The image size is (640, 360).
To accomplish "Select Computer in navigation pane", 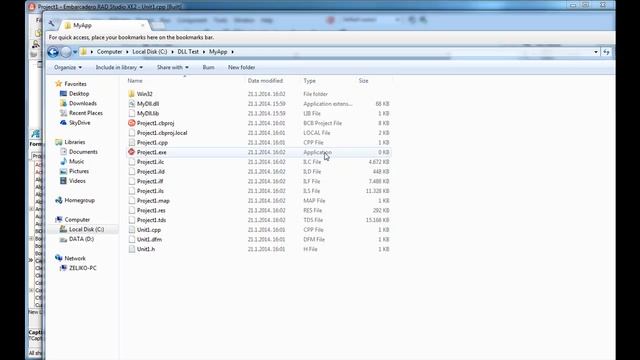I will tap(77, 220).
